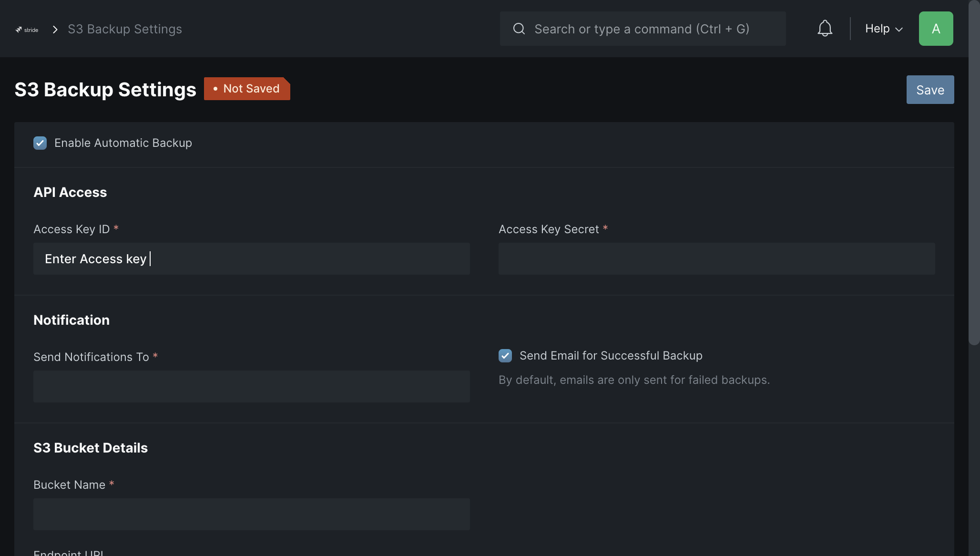Click the S3 Bucket Details heading

coord(91,448)
